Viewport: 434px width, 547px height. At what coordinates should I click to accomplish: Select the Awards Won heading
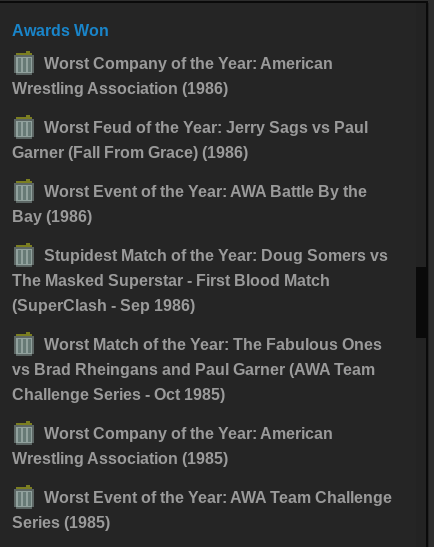click(x=60, y=30)
